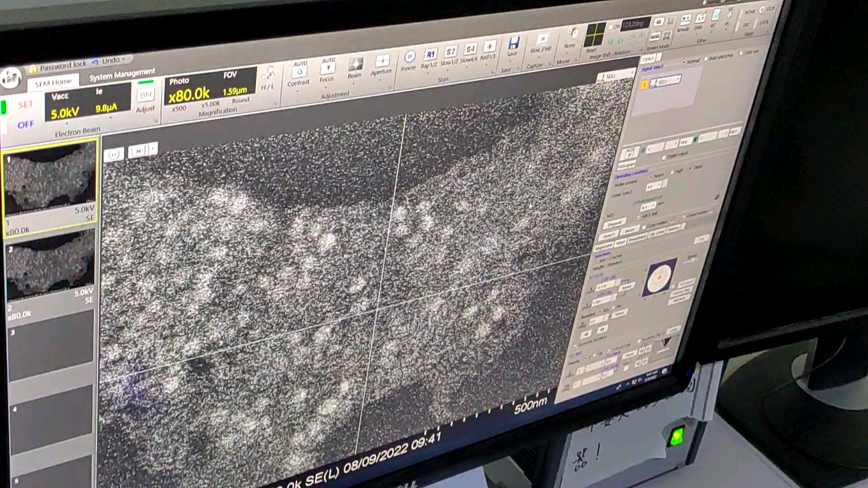The width and height of the screenshot is (868, 488).
Task: Select slow scan S2 (Slow1/2)
Action: 450,52
